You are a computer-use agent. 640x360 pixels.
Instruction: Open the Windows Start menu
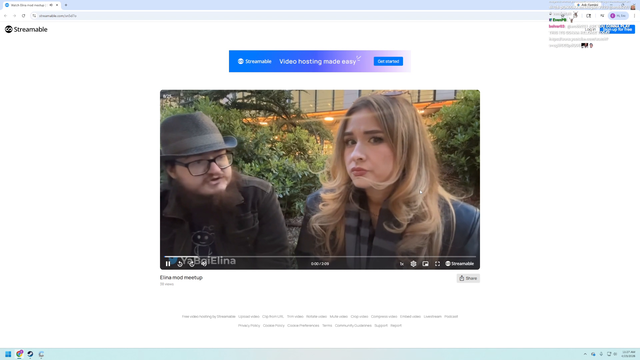pyautogui.click(x=8, y=354)
